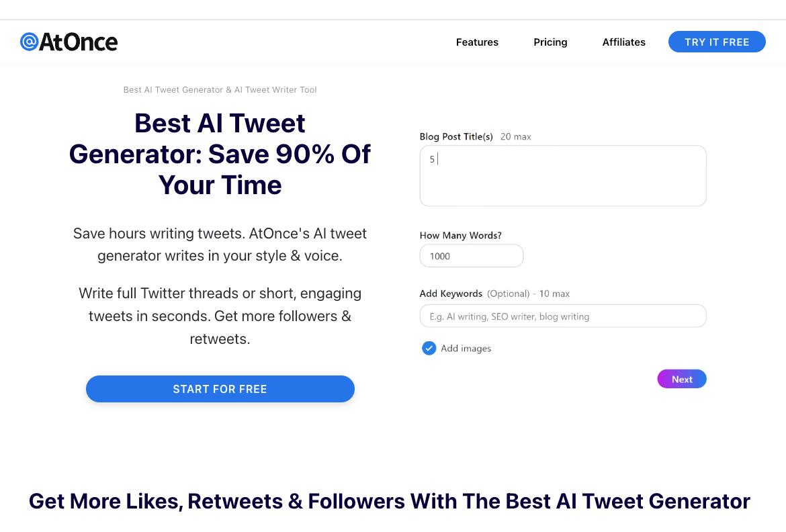Screen dimensions: 786x532
Task: Click into the Add Keywords input
Action: pos(562,316)
